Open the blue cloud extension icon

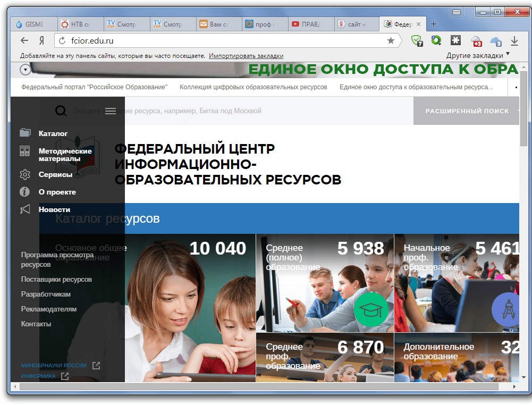coord(496,41)
